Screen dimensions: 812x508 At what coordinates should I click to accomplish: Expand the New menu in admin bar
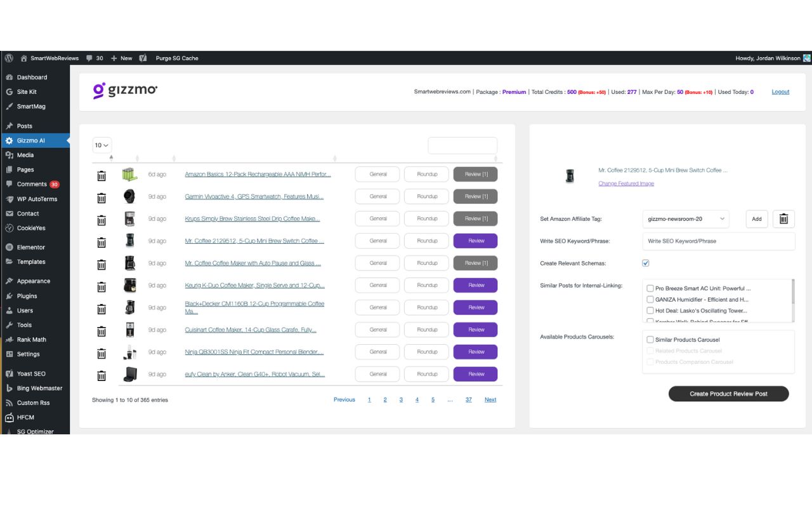tap(121, 58)
